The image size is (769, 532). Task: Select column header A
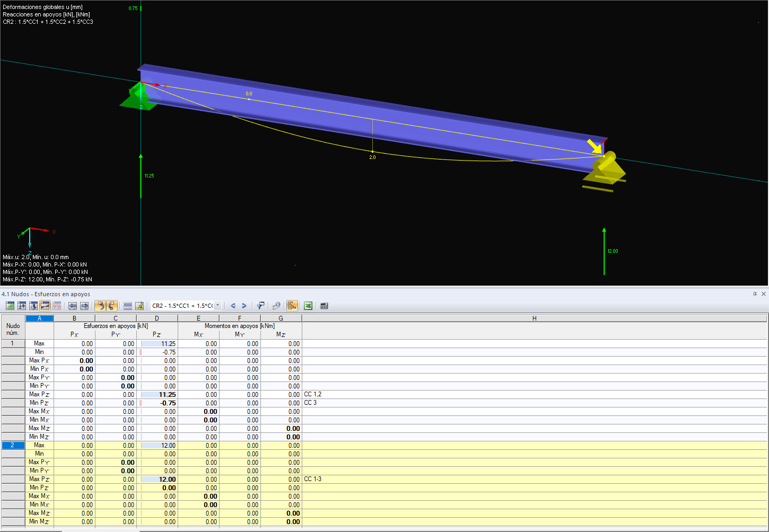coord(39,318)
